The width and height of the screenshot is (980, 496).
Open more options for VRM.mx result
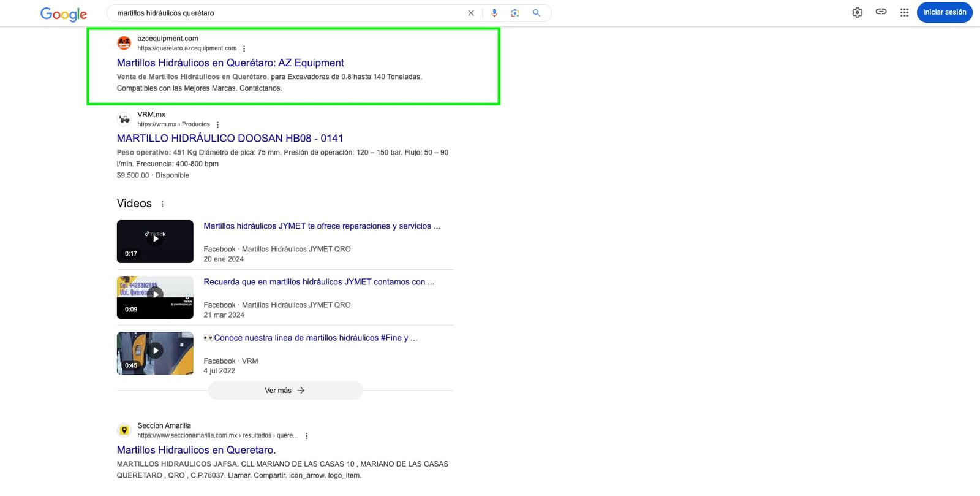tap(217, 124)
